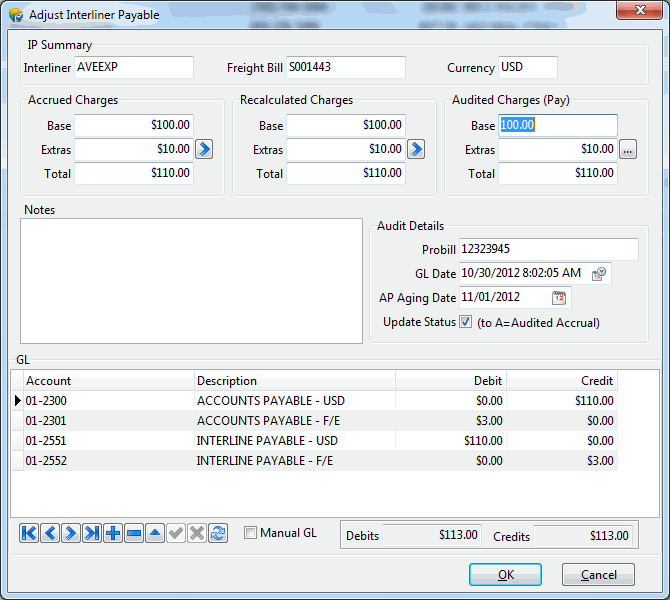Click the Currency field USD

(528, 67)
